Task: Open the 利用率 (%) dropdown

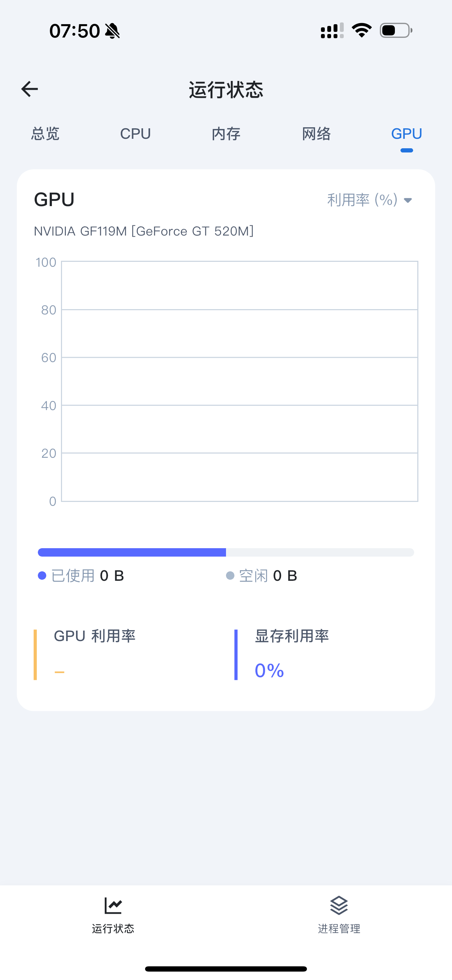Action: coord(369,200)
